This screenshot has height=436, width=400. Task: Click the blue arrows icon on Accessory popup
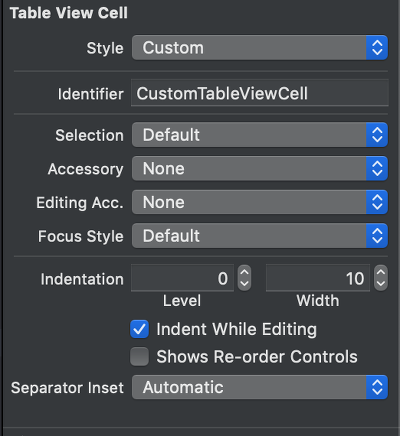pyautogui.click(x=377, y=168)
